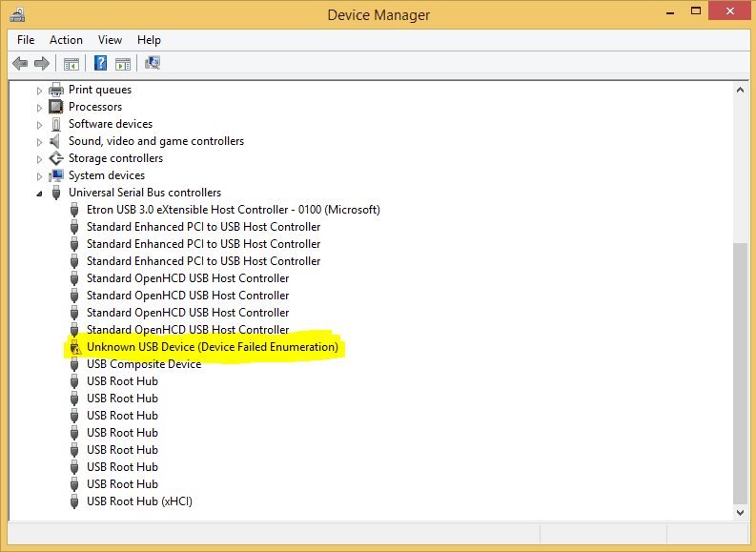
Task: Select Etron USB 3.0 eXtensible Host Controller
Action: [x=234, y=210]
